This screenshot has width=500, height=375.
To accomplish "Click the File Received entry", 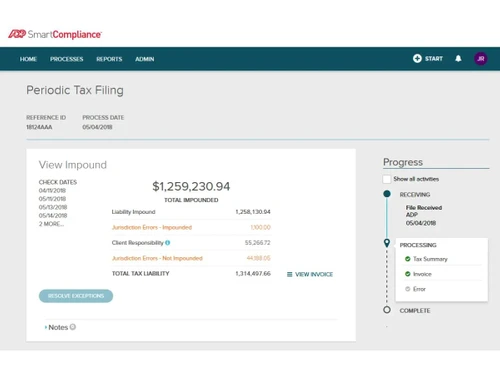I will click(x=424, y=208).
